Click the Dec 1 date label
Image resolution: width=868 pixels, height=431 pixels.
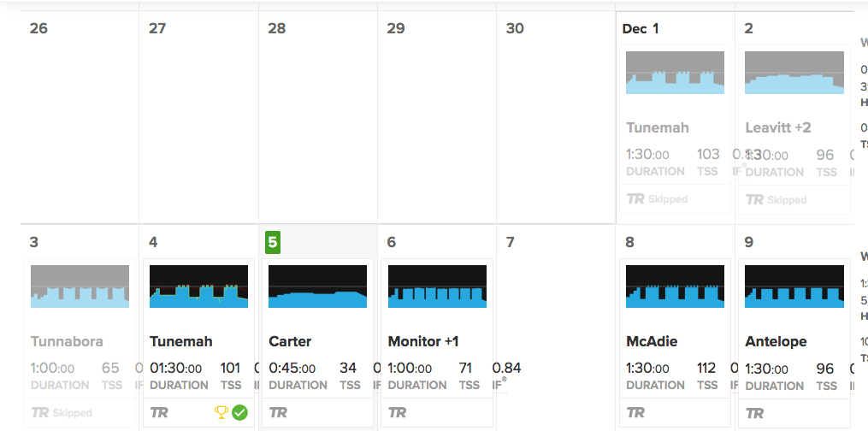click(641, 29)
